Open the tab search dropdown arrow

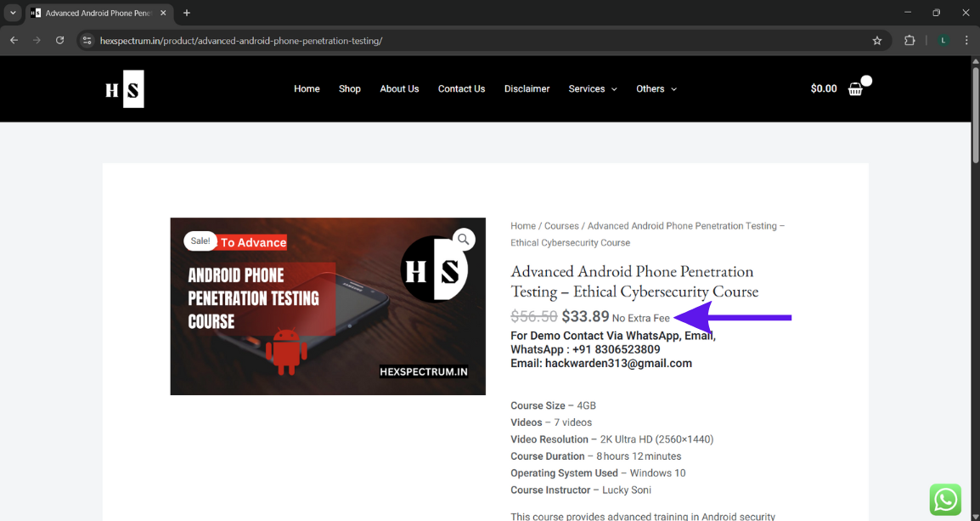point(13,13)
